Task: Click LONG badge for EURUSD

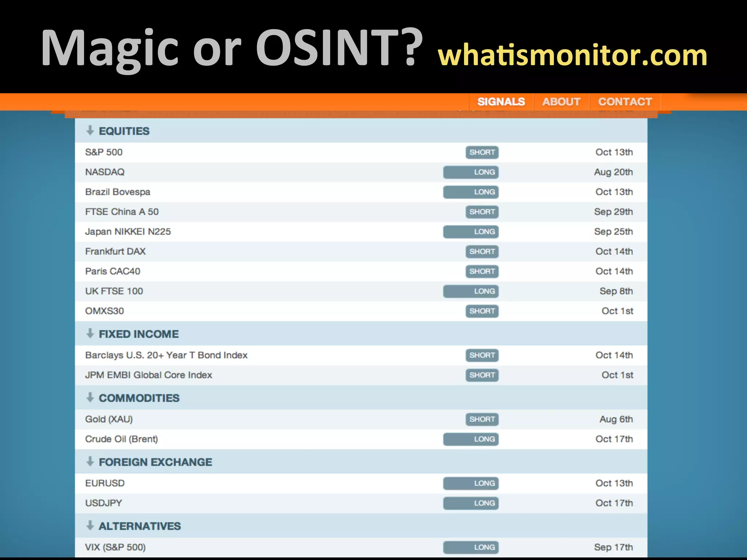Action: click(471, 483)
